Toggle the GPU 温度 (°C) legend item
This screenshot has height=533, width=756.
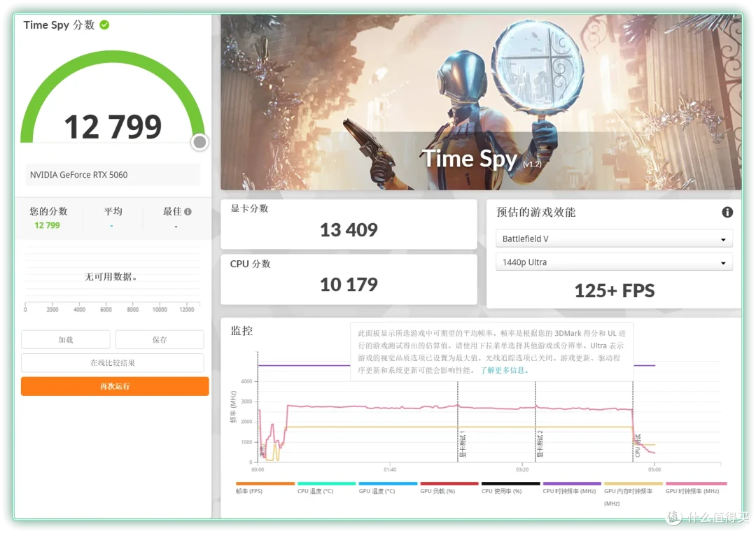388,488
